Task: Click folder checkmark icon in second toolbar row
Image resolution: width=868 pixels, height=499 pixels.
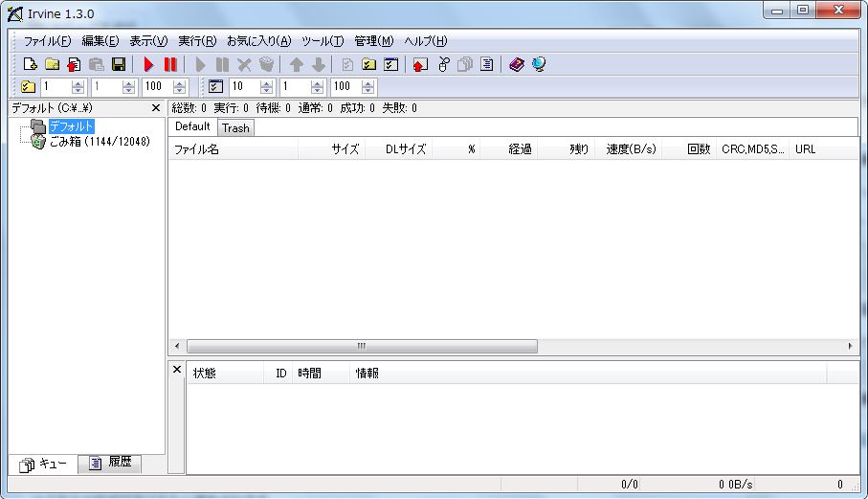Action: (x=28, y=86)
